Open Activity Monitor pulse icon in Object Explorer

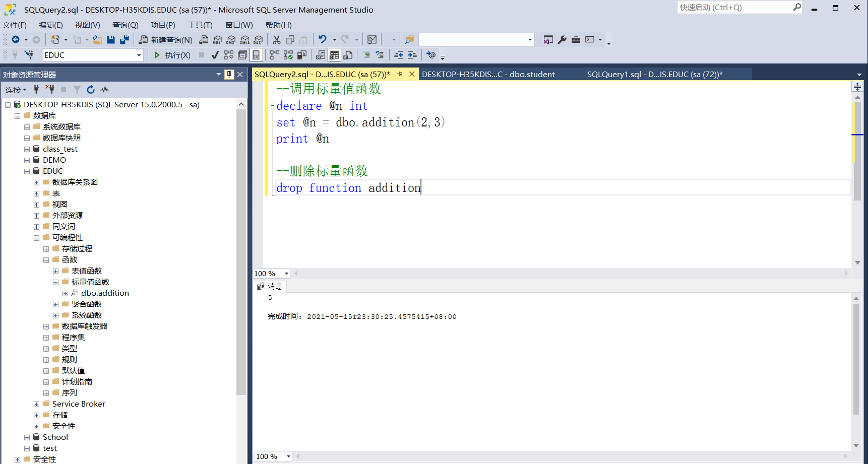104,89
